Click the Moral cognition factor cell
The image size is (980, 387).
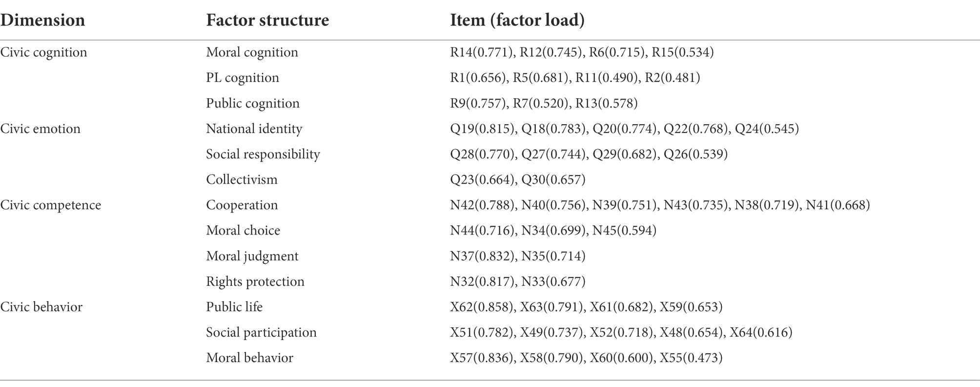point(252,52)
